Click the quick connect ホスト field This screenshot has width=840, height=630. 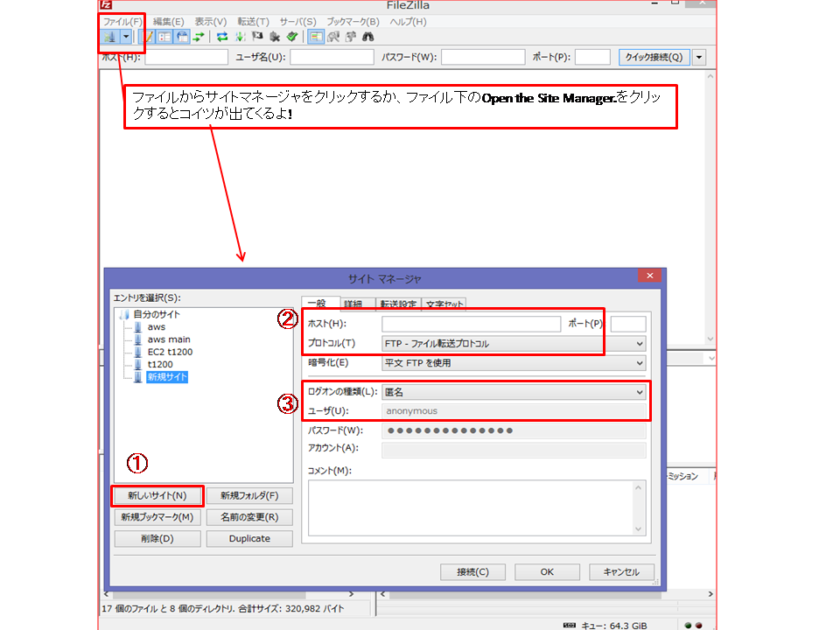tap(186, 57)
